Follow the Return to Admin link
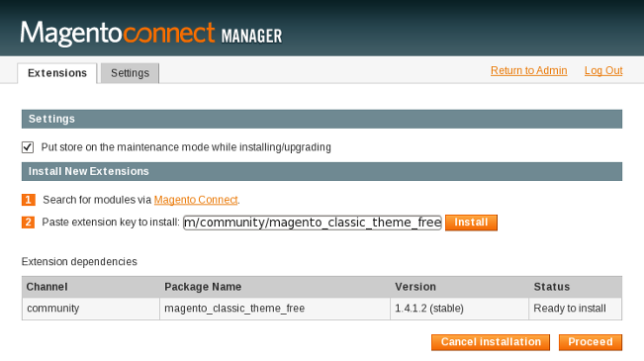644x361 pixels. 528,70
